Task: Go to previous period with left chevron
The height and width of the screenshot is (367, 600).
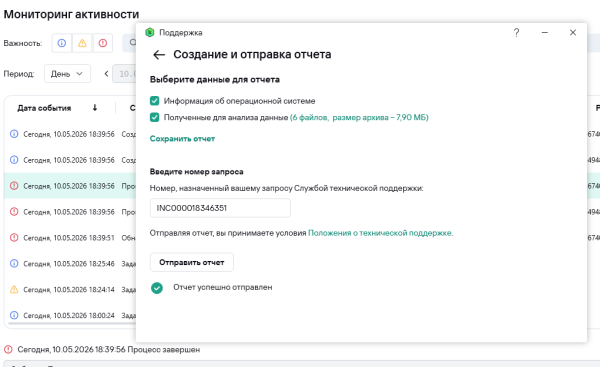Action: point(106,73)
